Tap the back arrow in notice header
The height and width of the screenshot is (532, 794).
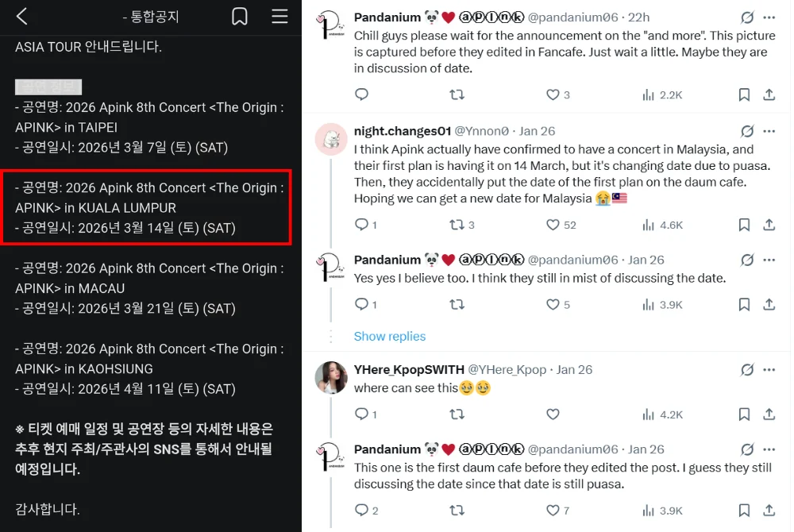point(22,17)
